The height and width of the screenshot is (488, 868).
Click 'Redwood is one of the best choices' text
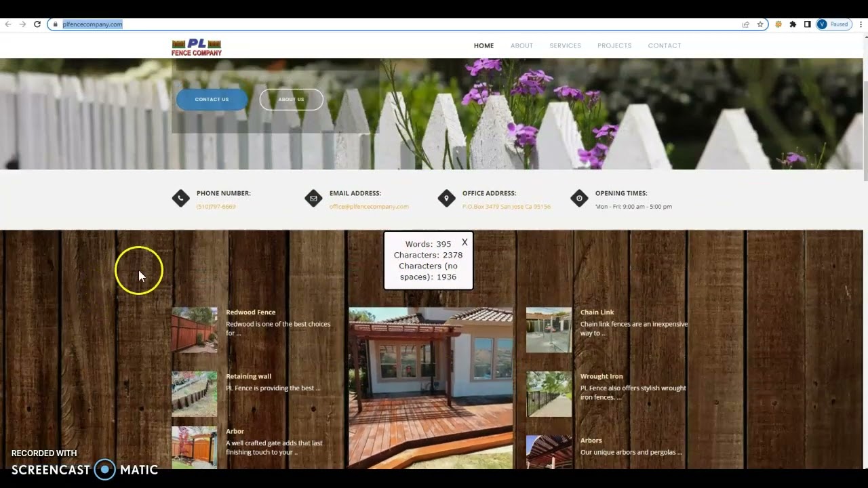click(x=278, y=324)
